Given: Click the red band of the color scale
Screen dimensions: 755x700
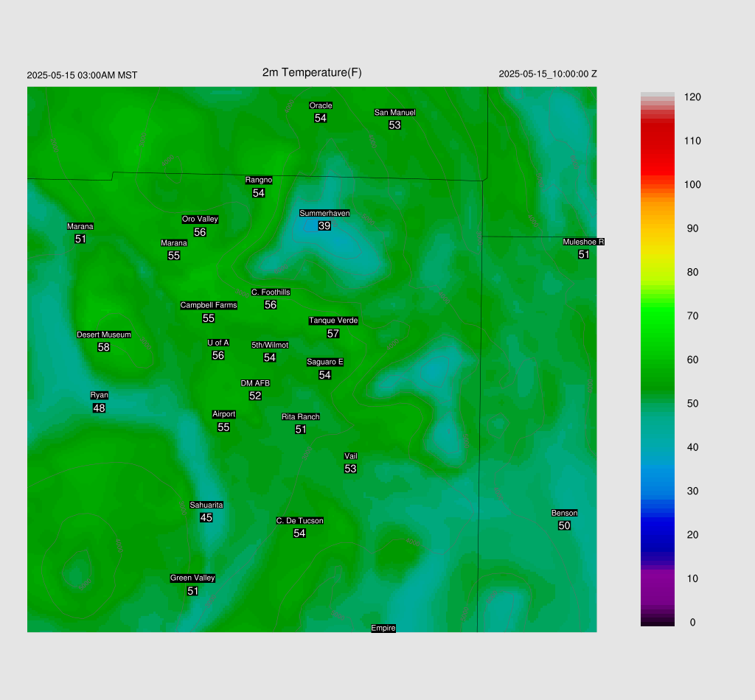Looking at the screenshot, I should click(x=657, y=149).
